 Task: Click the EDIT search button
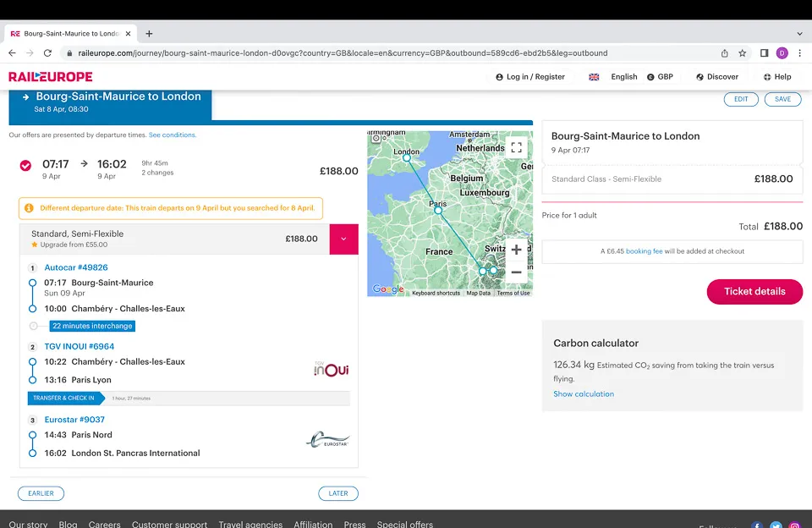click(x=741, y=99)
